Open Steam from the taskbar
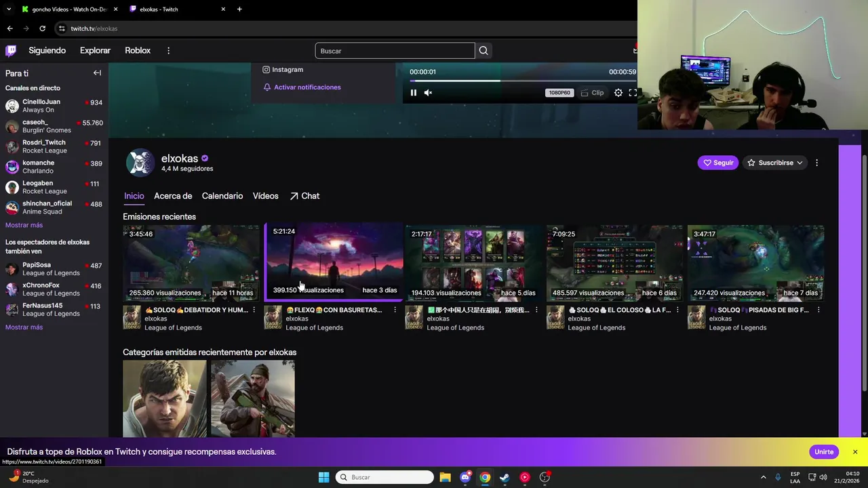The height and width of the screenshot is (488, 868). pos(505,477)
